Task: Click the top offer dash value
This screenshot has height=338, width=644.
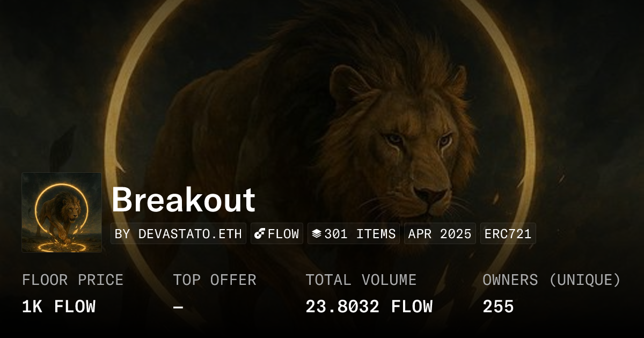Action: click(x=178, y=307)
